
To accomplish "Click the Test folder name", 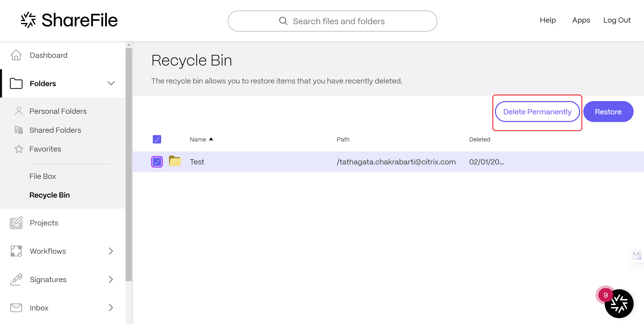I will click(x=197, y=162).
